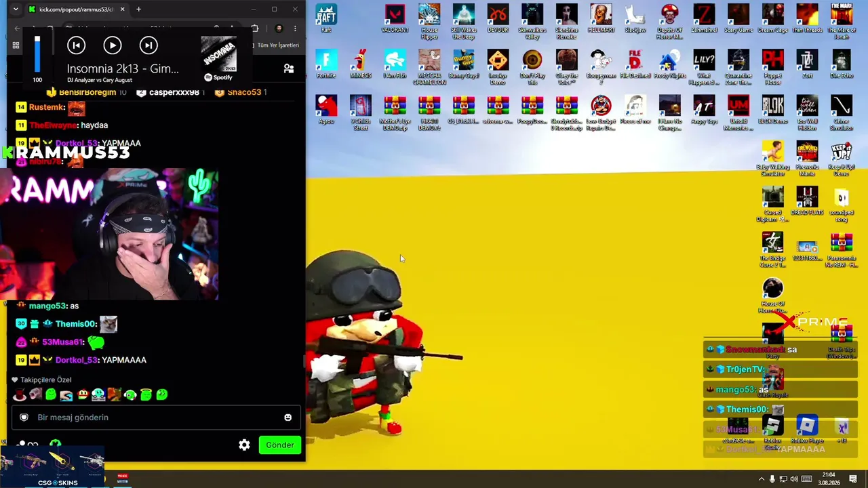Viewport: 868px width, 488px height.
Task: Send the chat message with Gönder
Action: coord(280,445)
